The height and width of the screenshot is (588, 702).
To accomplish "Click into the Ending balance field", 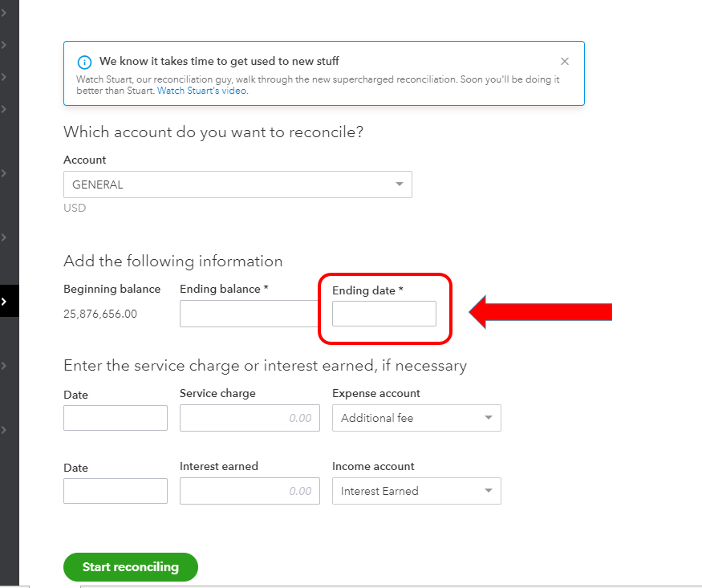I will 249,314.
